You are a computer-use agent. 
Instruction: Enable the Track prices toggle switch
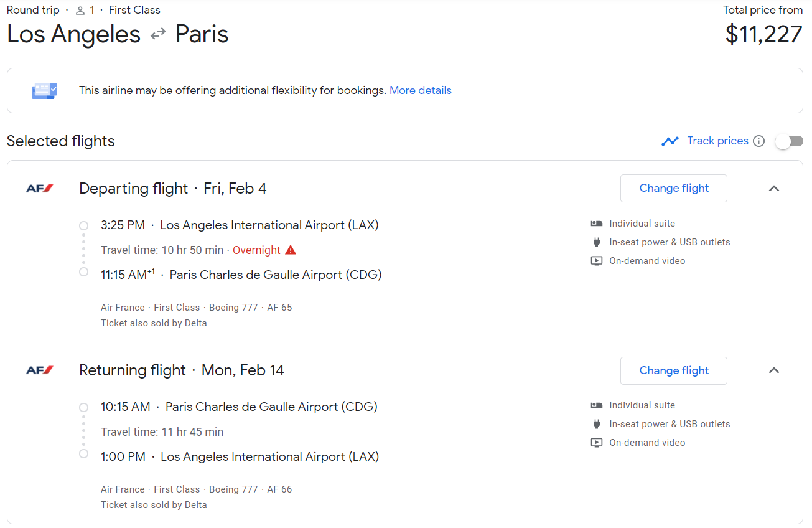(789, 141)
